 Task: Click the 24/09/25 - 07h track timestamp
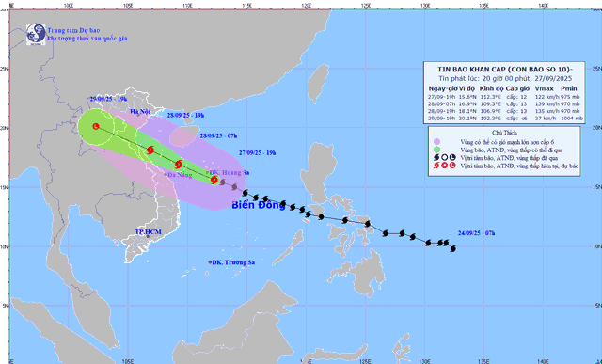point(477,233)
